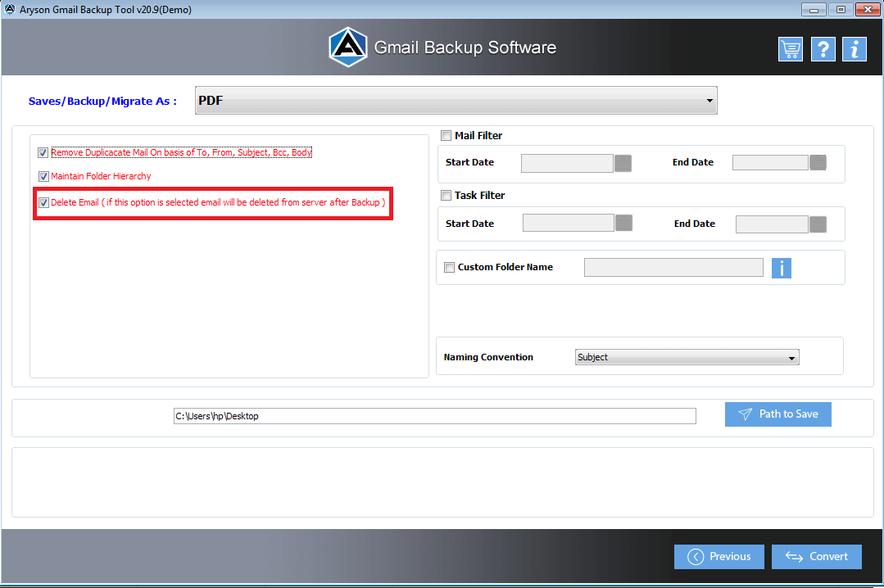Open the shopping cart purchase icon
The height and width of the screenshot is (588, 884).
coord(791,50)
